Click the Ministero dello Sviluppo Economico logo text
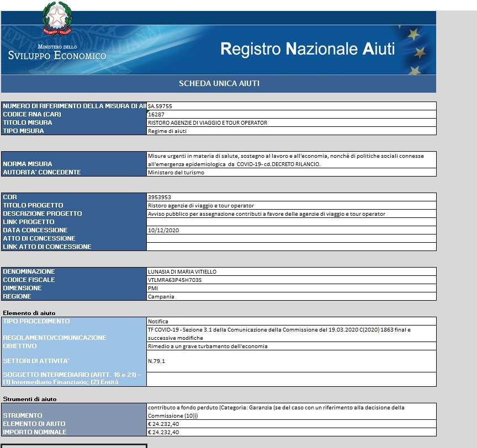The image size is (477, 448). [x=57, y=53]
